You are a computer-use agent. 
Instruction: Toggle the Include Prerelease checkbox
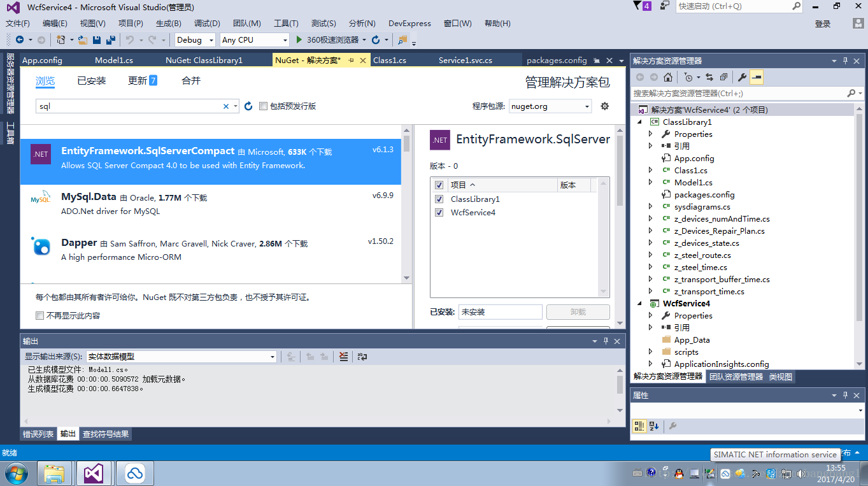point(263,106)
